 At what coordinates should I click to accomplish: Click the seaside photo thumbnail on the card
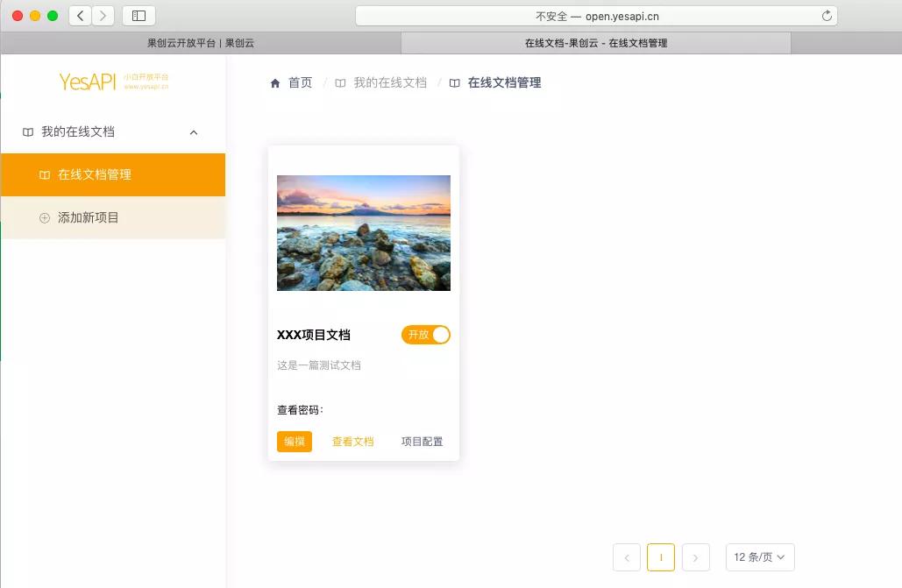[363, 232]
